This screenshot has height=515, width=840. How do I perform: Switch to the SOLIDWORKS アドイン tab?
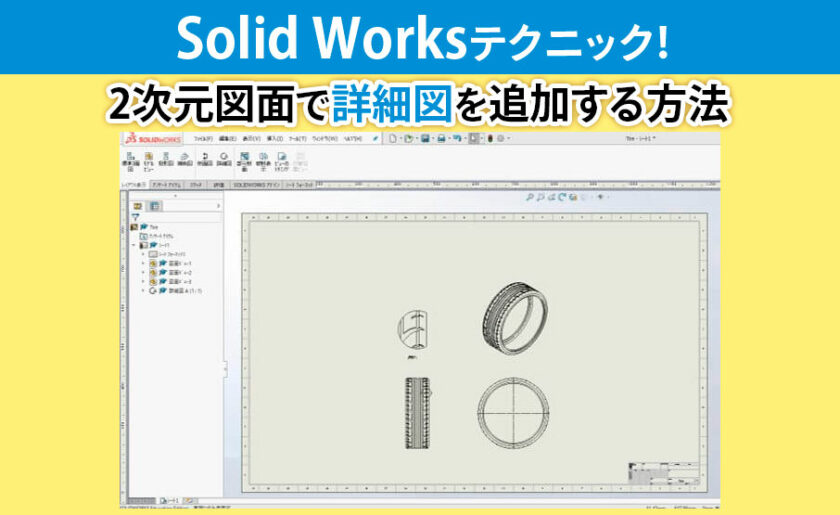(x=257, y=184)
